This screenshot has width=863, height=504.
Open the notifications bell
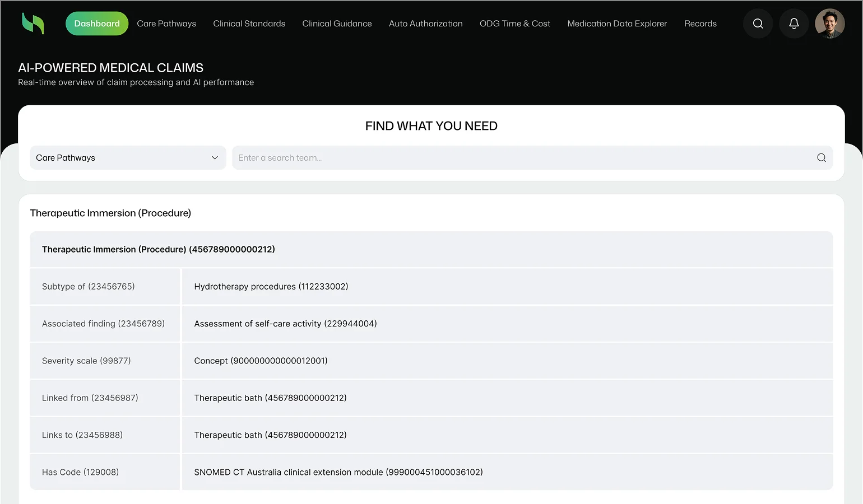coord(794,24)
